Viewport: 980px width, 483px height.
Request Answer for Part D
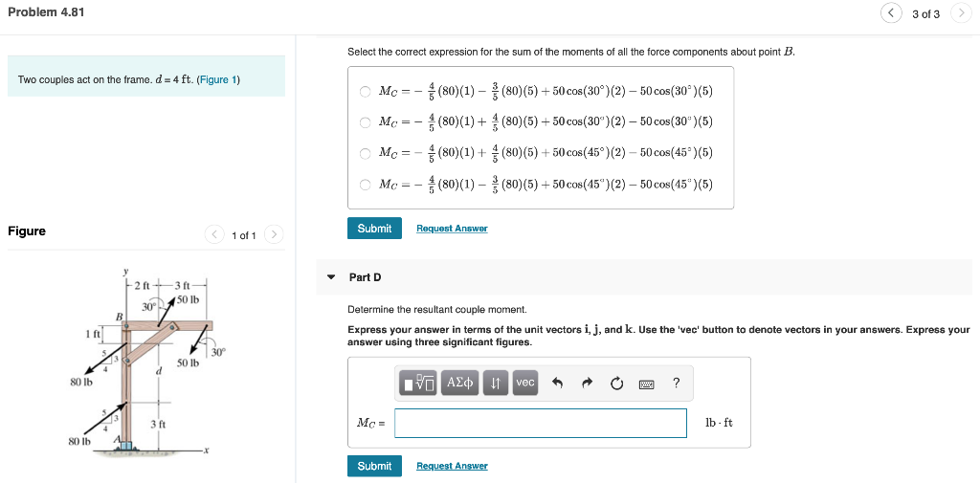pos(452,466)
